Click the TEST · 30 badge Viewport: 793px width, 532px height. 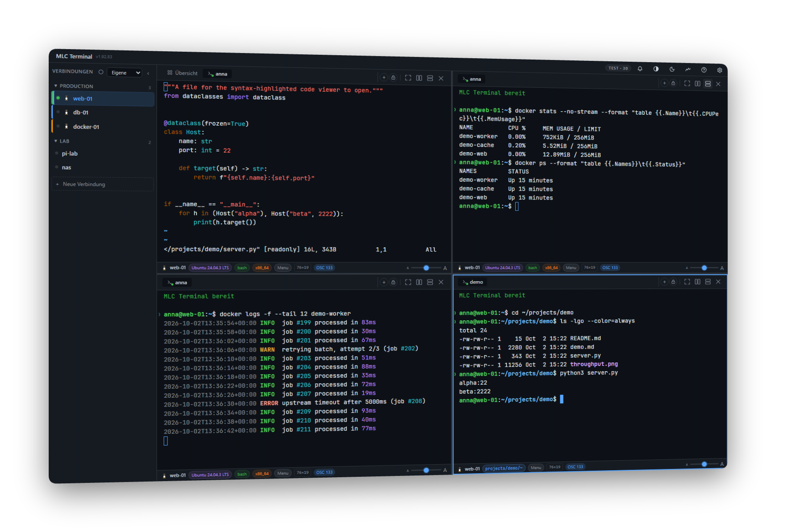[x=618, y=68]
